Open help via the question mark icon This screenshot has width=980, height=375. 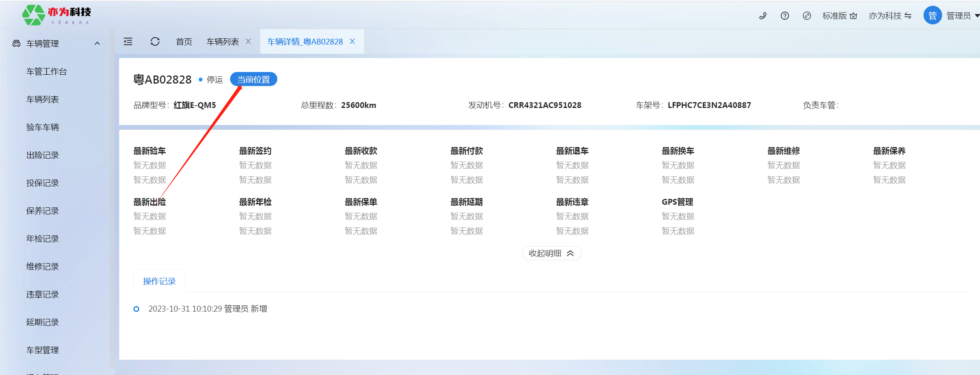point(785,16)
